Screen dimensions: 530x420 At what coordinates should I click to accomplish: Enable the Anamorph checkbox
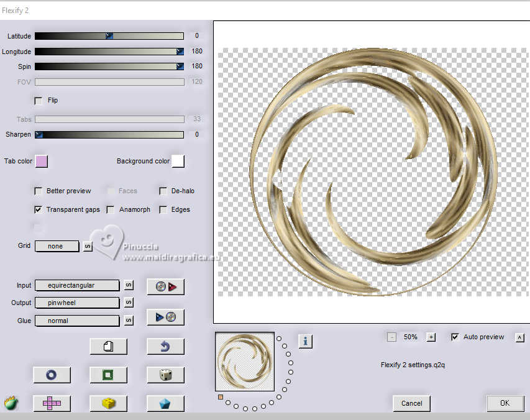(x=110, y=210)
